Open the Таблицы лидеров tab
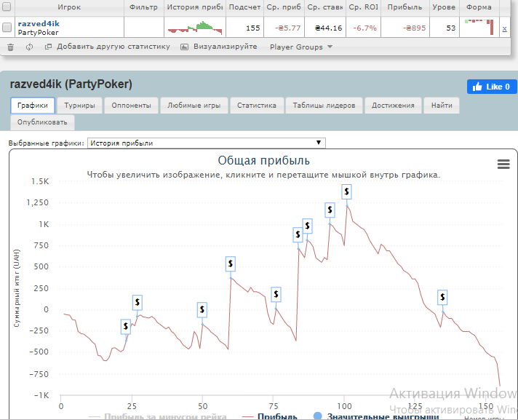 point(324,106)
